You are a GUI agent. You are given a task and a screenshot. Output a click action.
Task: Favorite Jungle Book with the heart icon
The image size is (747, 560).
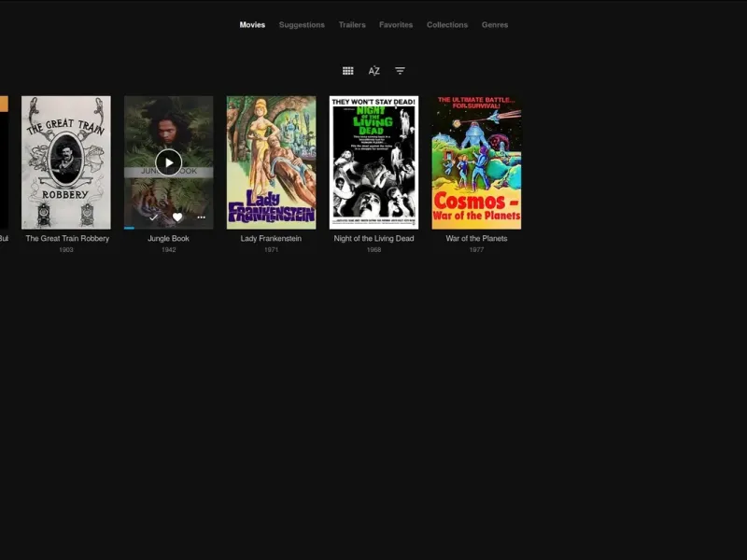coord(177,217)
